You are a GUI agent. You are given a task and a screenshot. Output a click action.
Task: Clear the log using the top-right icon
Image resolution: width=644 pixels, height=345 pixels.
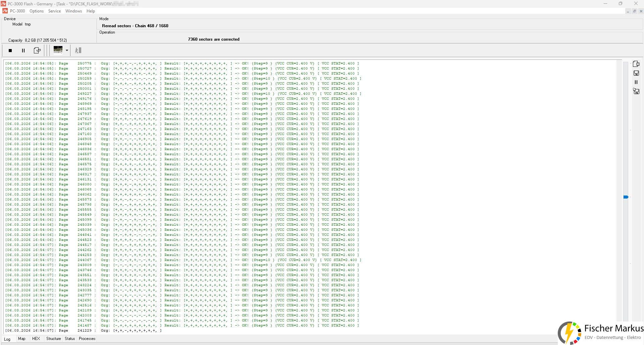(636, 64)
